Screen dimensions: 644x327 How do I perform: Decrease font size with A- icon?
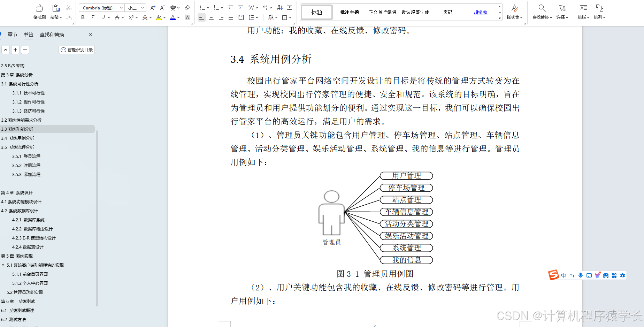coord(162,8)
